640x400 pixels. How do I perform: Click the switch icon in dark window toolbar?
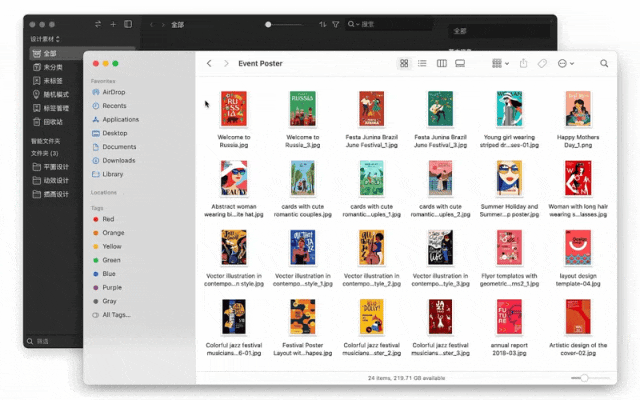point(98,24)
